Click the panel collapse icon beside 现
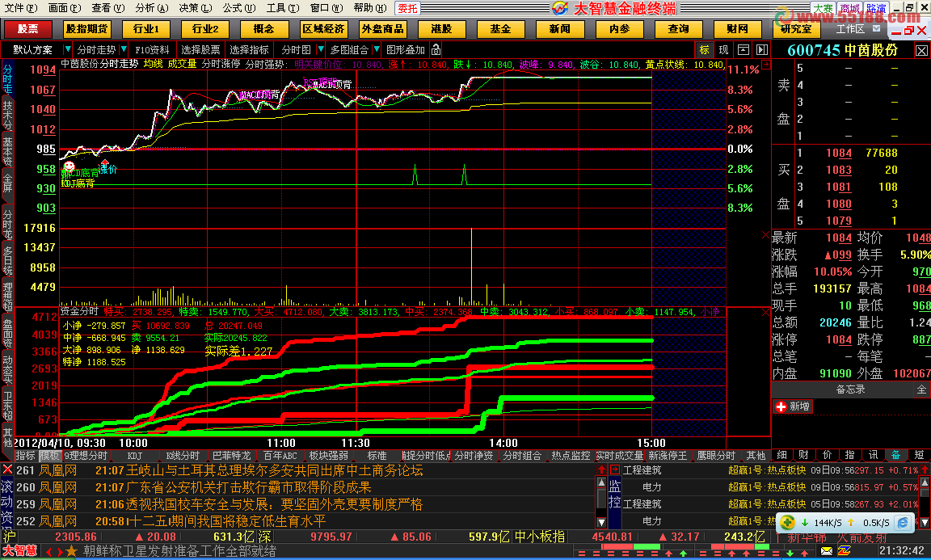Screen dimensions: 931x560 [743, 50]
